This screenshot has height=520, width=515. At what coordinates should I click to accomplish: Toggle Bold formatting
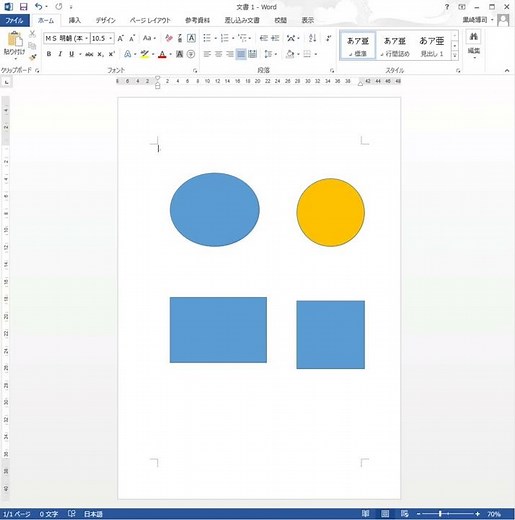[x=49, y=54]
